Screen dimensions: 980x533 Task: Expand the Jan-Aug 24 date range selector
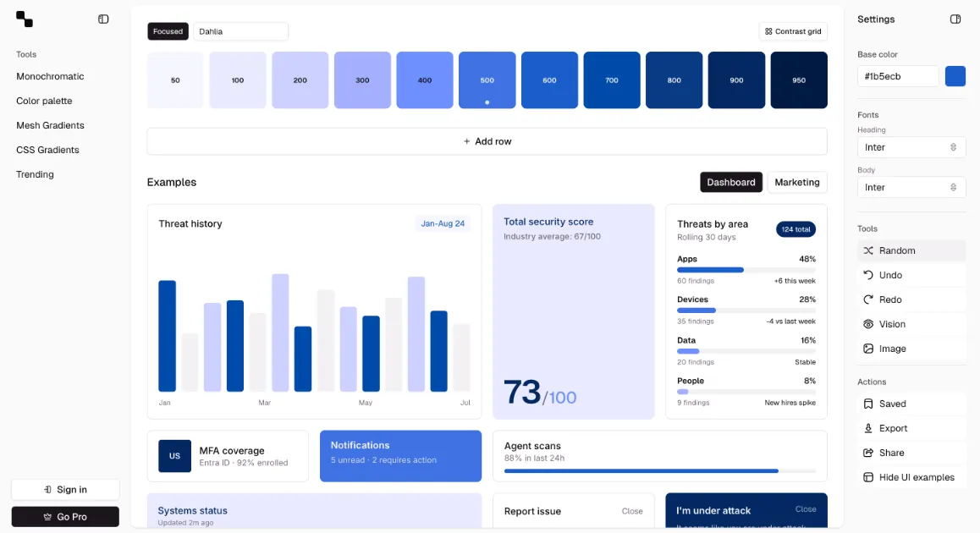point(443,223)
